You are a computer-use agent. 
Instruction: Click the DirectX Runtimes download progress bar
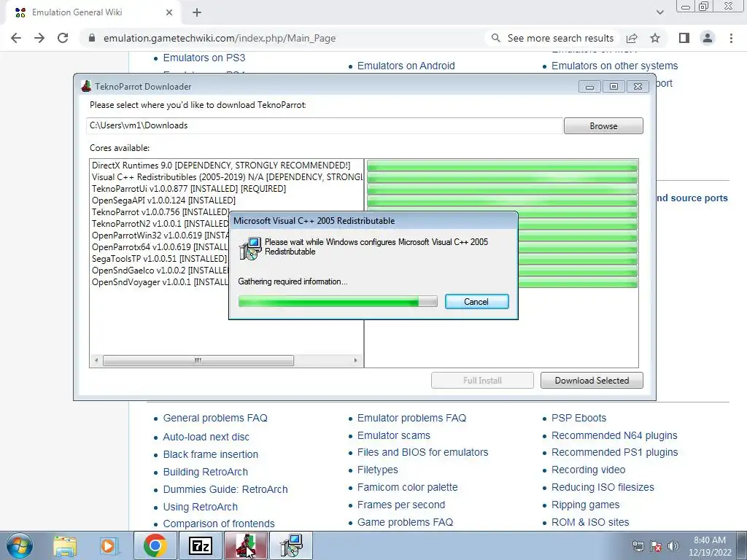[x=502, y=166]
